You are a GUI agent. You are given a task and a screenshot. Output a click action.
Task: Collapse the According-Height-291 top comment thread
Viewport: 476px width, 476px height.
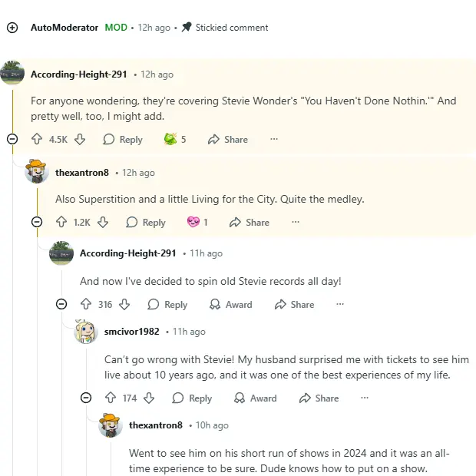point(12,139)
